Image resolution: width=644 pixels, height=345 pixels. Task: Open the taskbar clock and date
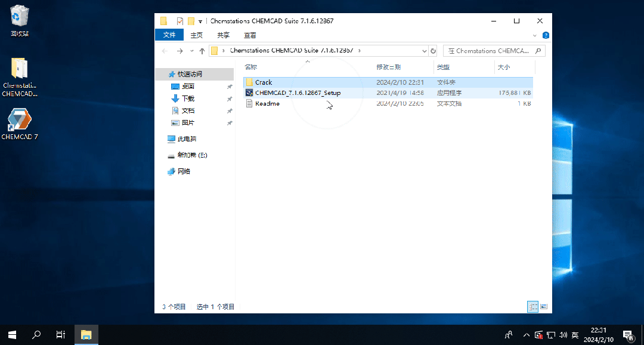coord(599,335)
